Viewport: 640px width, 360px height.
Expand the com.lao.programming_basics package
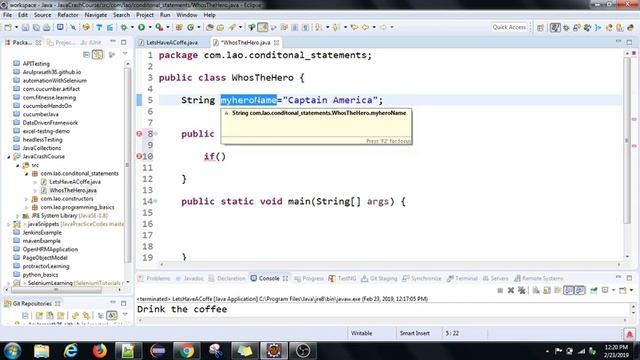[x=27, y=207]
